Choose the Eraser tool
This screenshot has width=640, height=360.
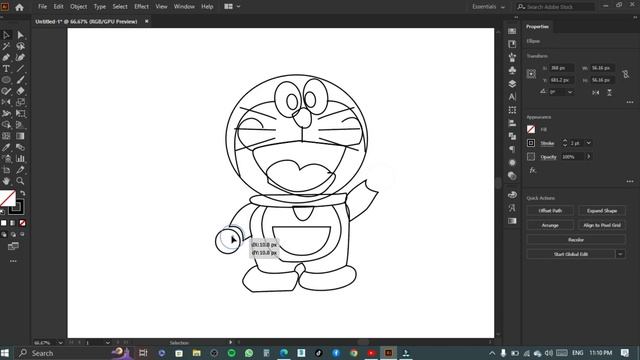[x=20, y=91]
